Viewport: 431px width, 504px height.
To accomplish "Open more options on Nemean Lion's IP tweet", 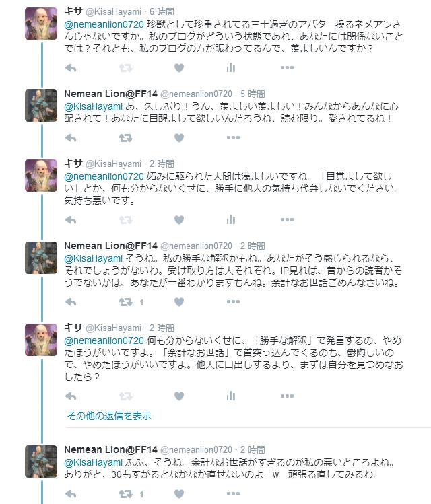I will pos(233,302).
